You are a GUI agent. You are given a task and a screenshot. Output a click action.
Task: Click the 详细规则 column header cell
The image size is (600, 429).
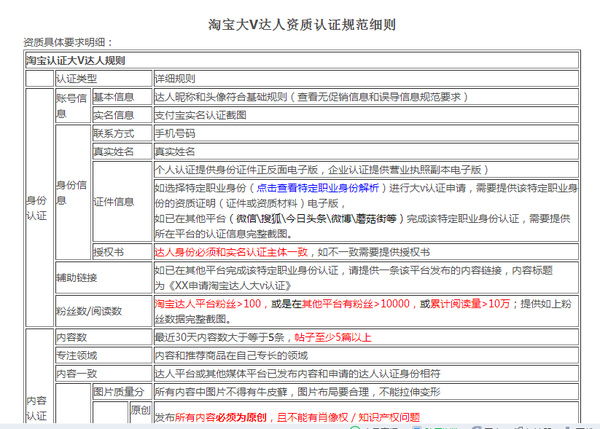(176, 78)
